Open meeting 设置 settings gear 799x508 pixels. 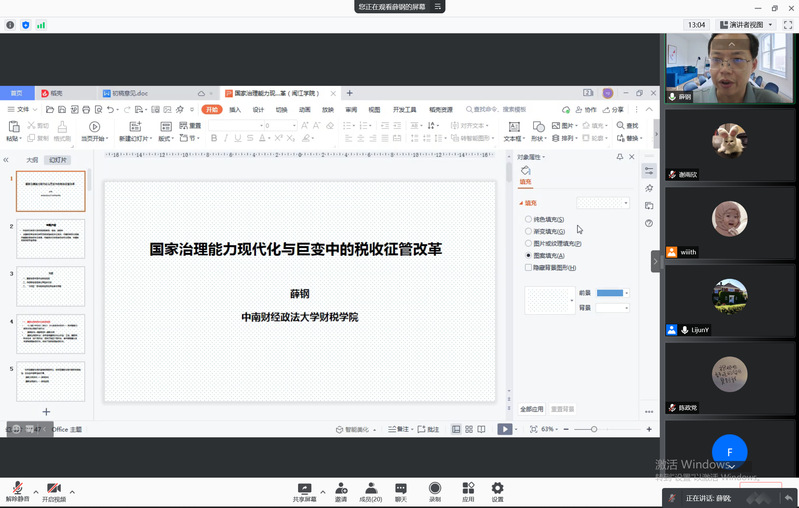click(x=497, y=488)
